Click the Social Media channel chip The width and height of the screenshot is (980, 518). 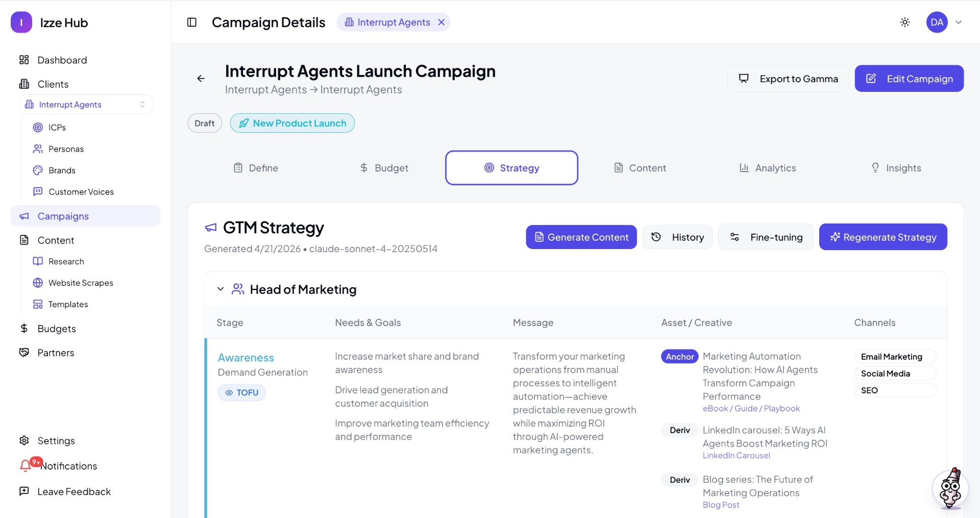tap(895, 373)
